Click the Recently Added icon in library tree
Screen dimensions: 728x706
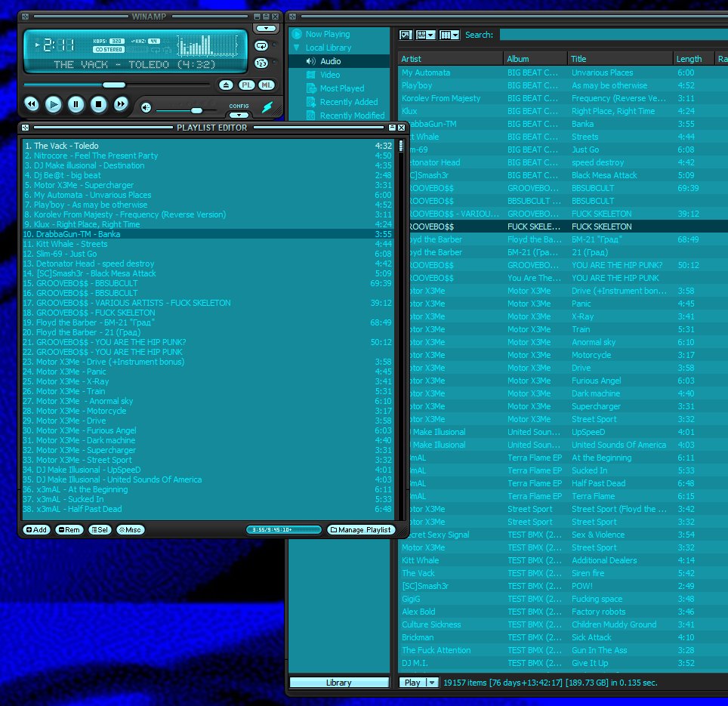[311, 102]
